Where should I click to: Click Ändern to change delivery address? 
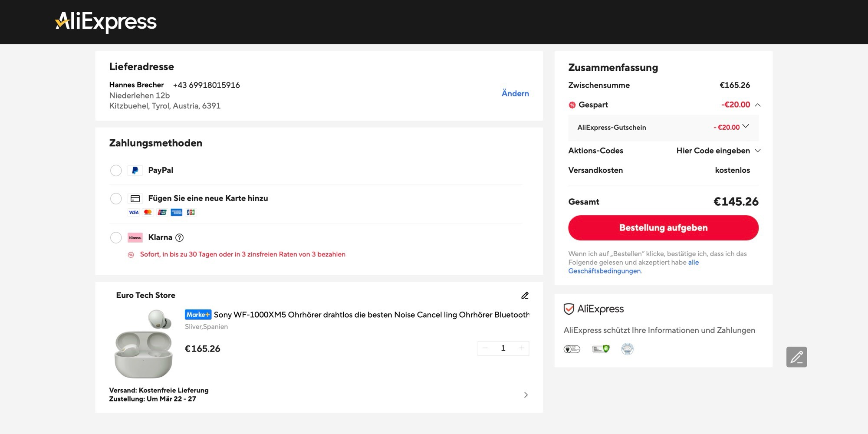point(515,93)
